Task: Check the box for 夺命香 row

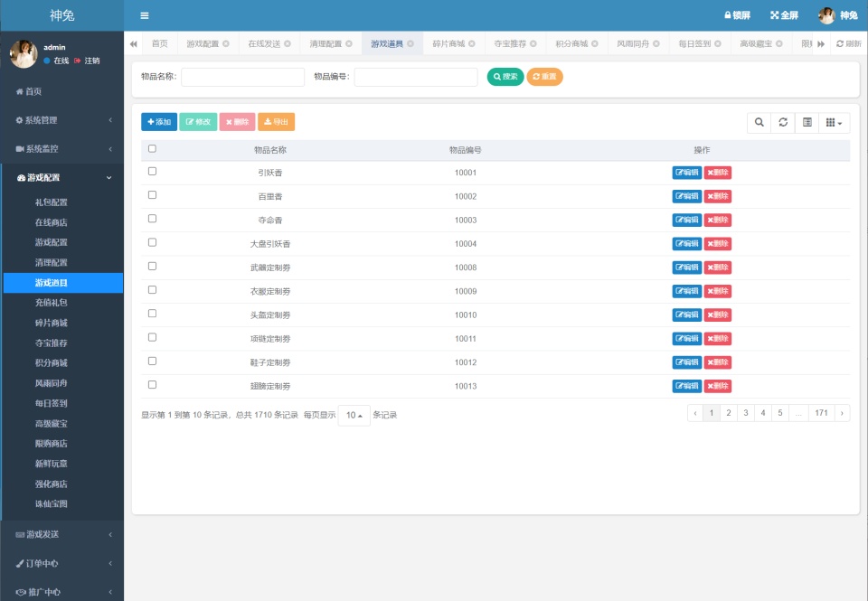Action: 152,219
